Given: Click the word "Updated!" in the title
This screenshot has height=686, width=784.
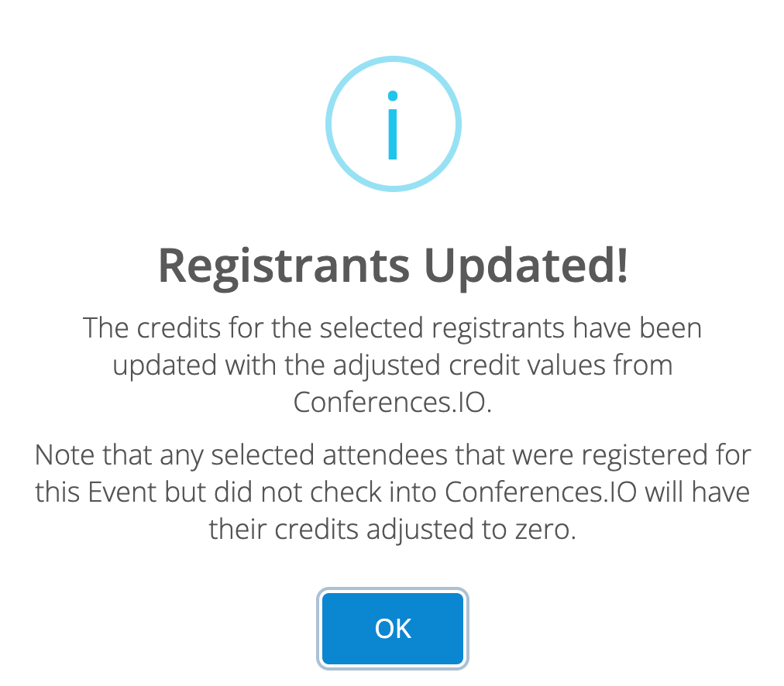Looking at the screenshot, I should pos(526,267).
